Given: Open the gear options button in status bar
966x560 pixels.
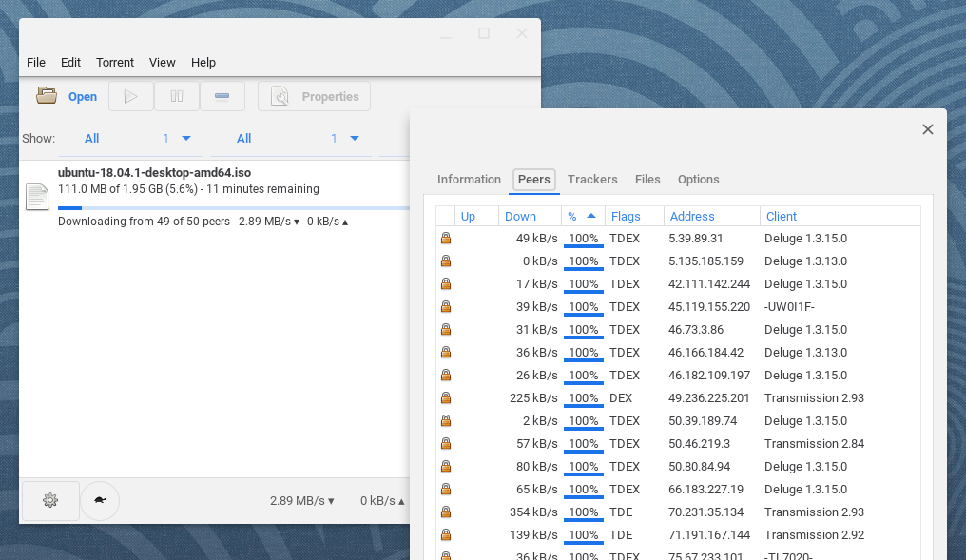Looking at the screenshot, I should coord(50,500).
